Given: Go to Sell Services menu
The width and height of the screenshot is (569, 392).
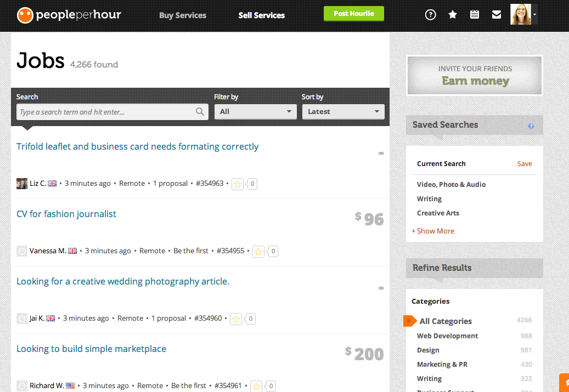Looking at the screenshot, I should (x=262, y=15).
